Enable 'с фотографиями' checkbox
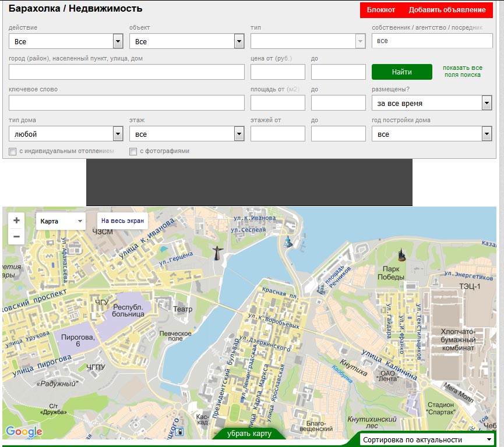The width and height of the screenshot is (504, 447). click(x=133, y=151)
